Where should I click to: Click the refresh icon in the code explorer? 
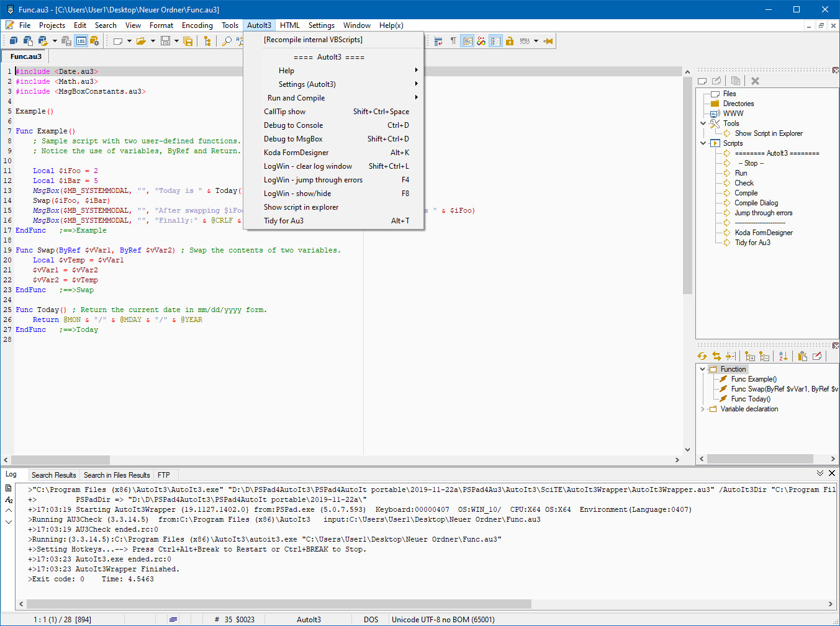click(702, 356)
